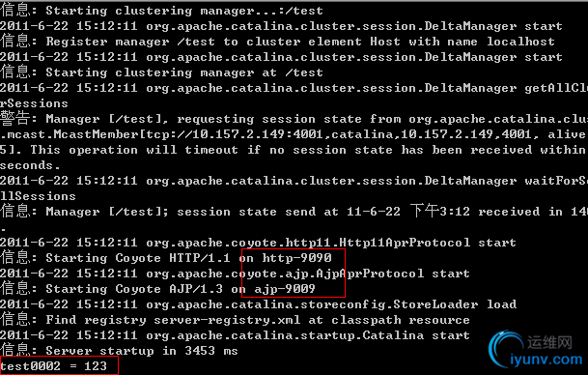Click the 运维网 watermark text

549,342
